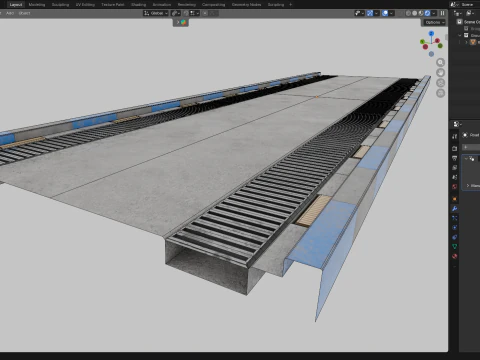Open the Object menu in viewport header
This screenshot has width=480, height=360.
pos(24,13)
